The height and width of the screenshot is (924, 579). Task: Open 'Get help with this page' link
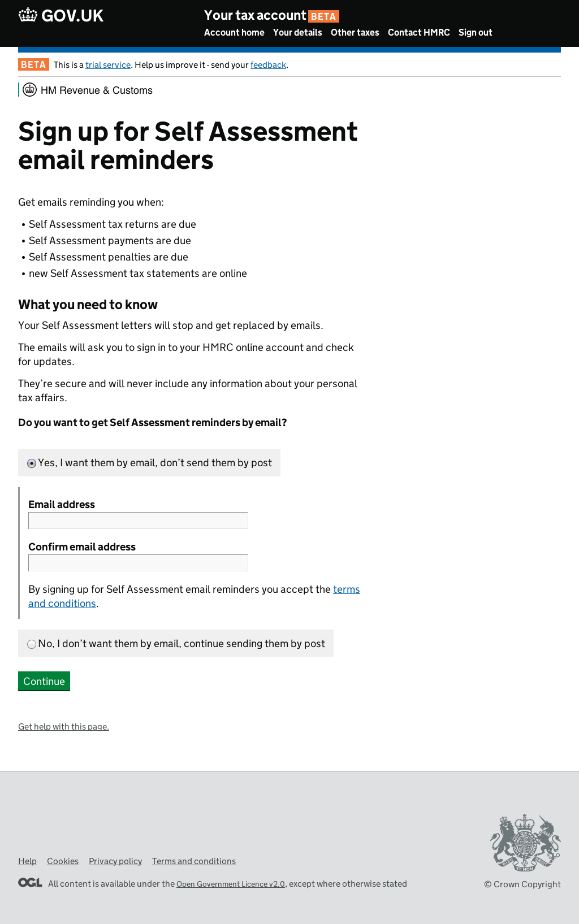tap(63, 727)
